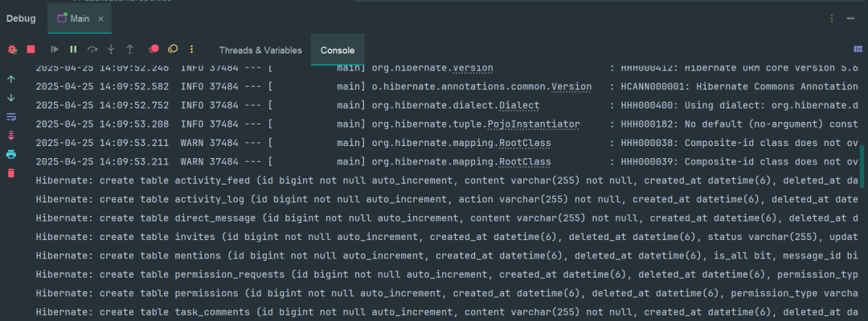Click the Step Over icon

[x=92, y=49]
